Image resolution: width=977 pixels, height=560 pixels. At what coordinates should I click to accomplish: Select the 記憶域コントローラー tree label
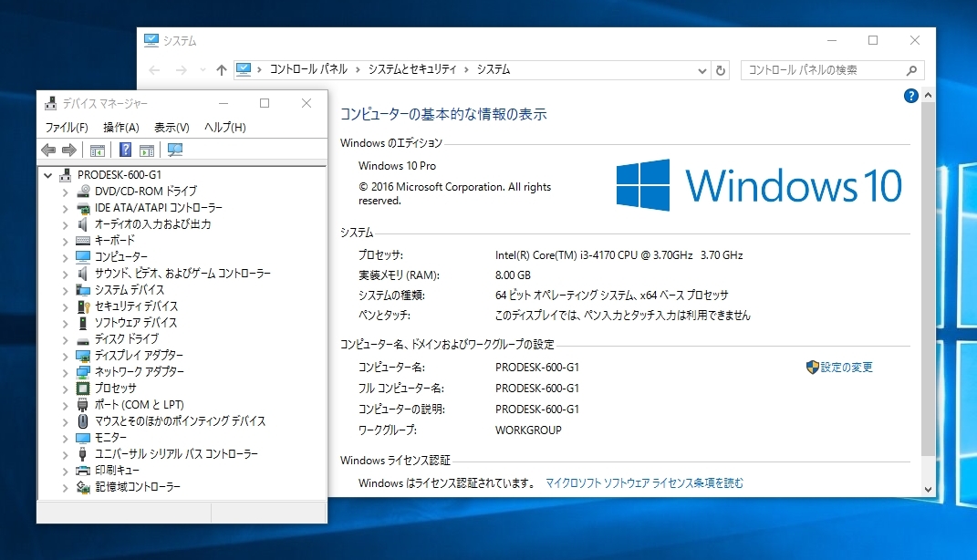click(137, 486)
